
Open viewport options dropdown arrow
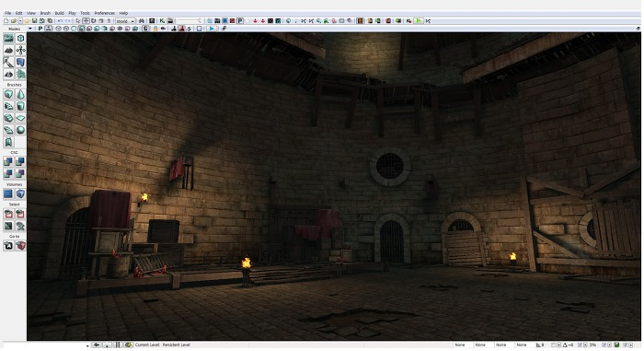[x=30, y=29]
